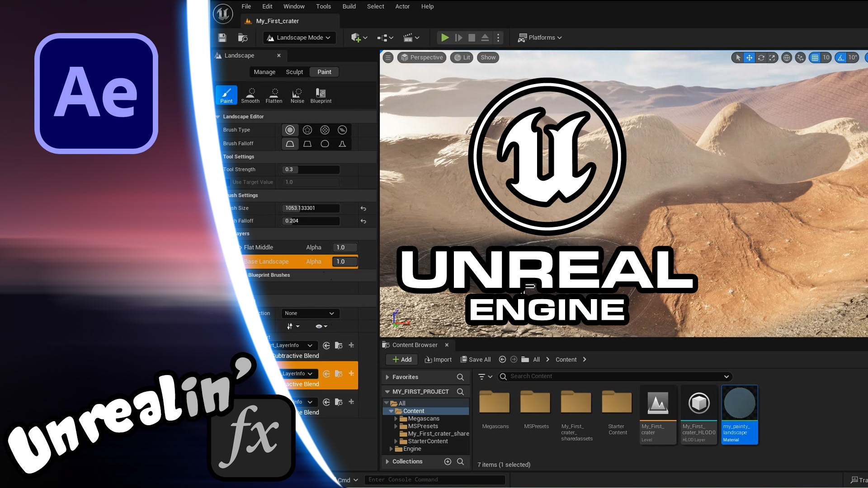Toggle rotation angle snapping
The height and width of the screenshot is (488, 868).
click(841, 57)
